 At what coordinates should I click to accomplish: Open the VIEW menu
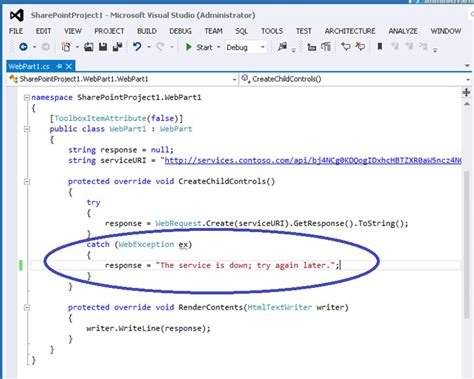73,31
